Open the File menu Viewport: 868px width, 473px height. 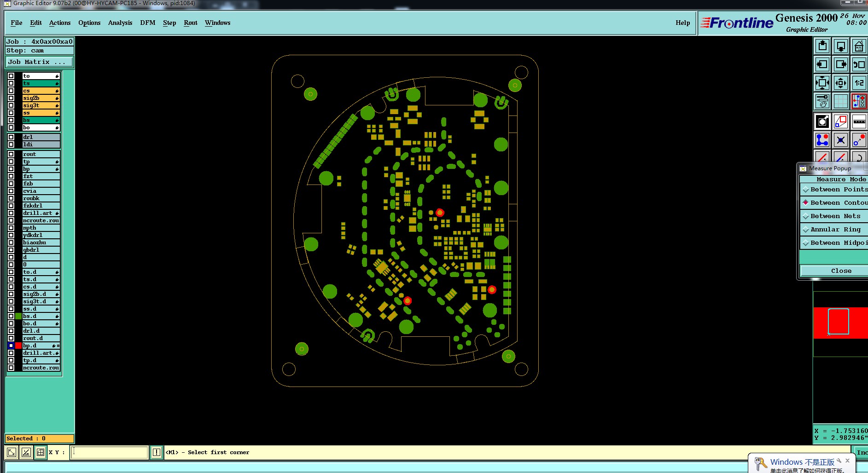pos(17,23)
